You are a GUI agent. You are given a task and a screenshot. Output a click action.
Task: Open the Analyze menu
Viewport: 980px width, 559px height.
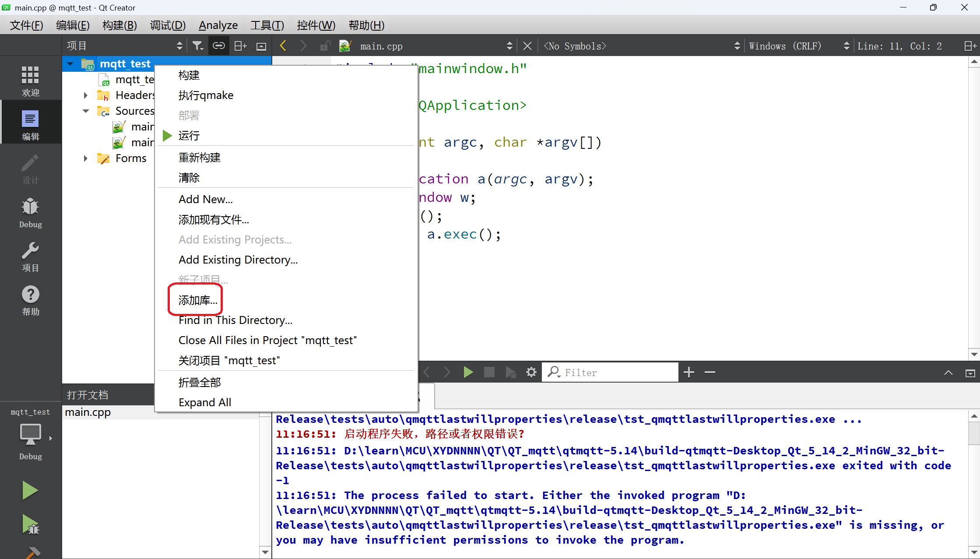tap(218, 25)
